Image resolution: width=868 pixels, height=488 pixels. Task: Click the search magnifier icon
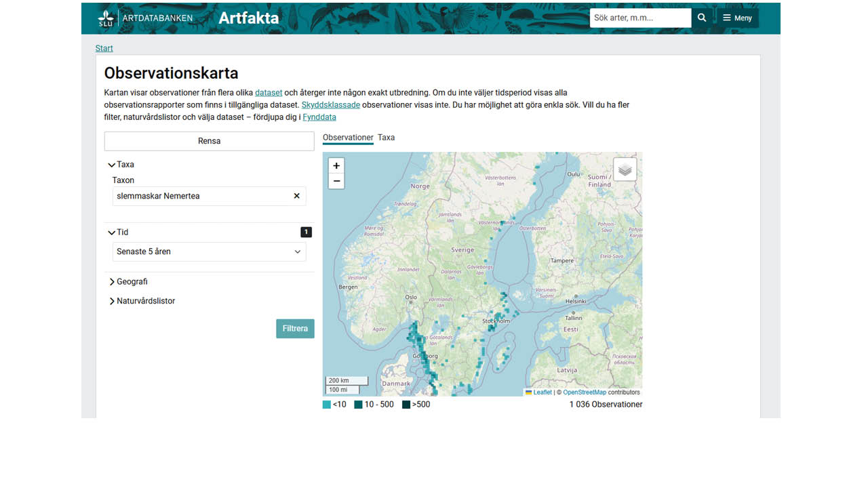[x=702, y=18]
